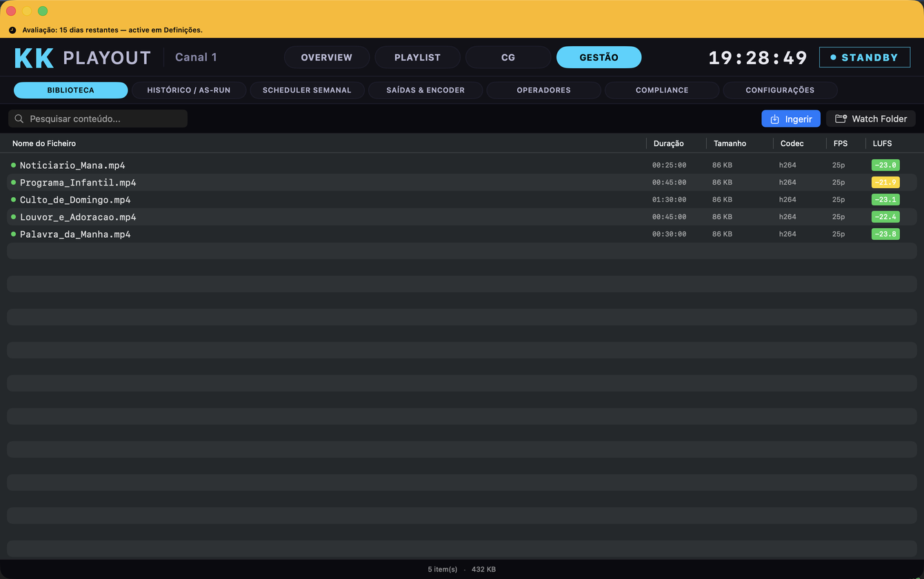Click the 19:28:49 clock display
Viewport: 924px width, 579px height.
(758, 58)
